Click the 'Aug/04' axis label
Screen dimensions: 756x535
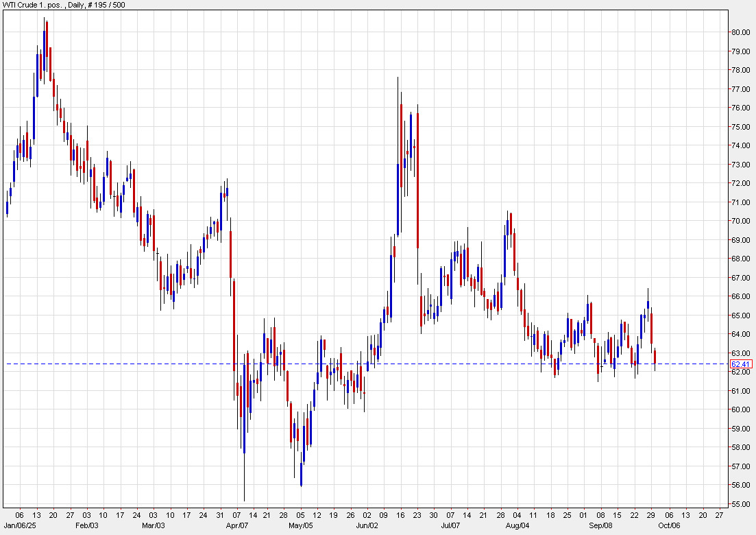[x=518, y=525]
